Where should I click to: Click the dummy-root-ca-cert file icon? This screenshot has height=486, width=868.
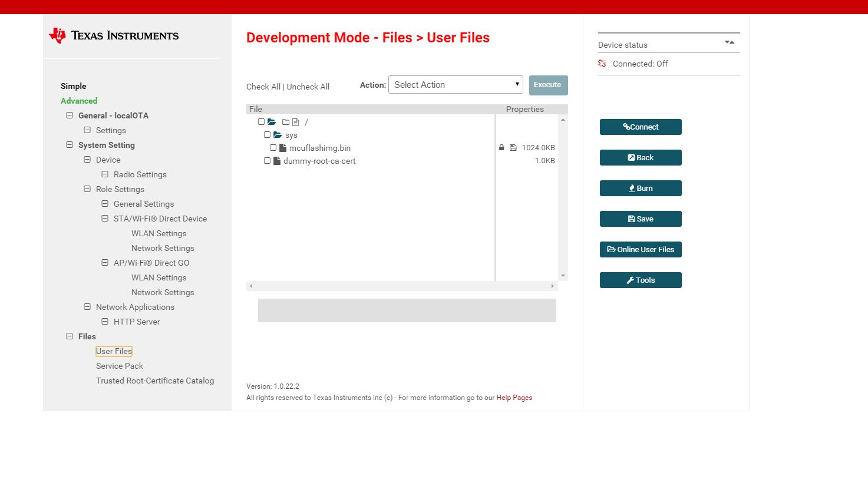click(277, 161)
